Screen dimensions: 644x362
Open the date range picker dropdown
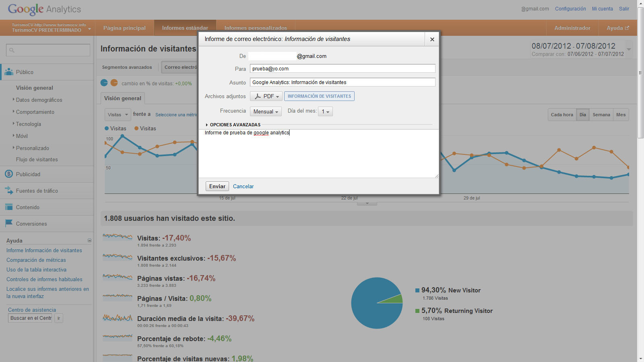tap(629, 49)
